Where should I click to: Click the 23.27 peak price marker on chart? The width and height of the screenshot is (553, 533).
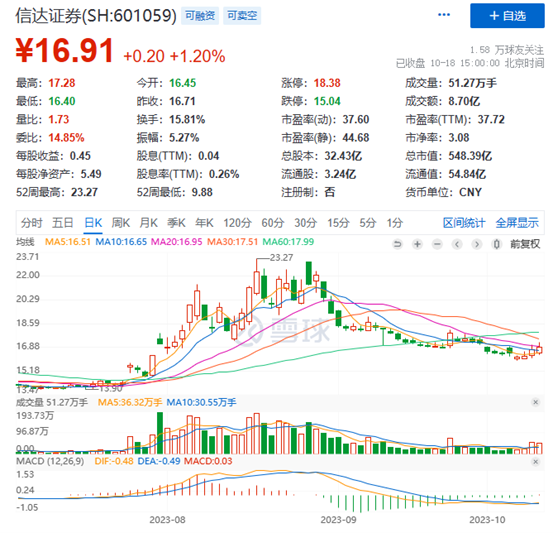coord(281,258)
